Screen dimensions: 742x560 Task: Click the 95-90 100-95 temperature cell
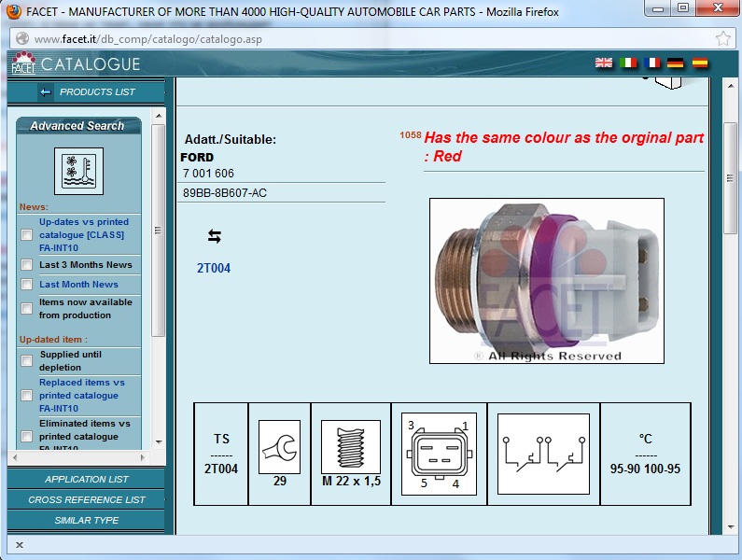(645, 454)
